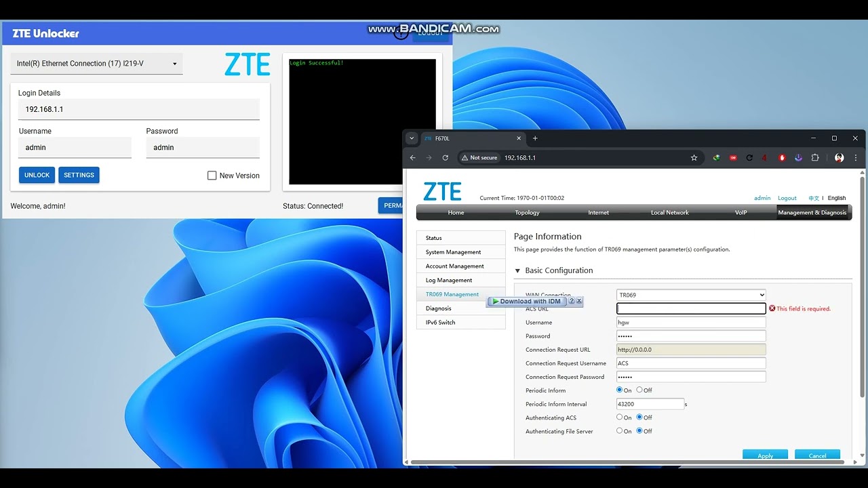
Task: Click the circular-arrow extension icon
Action: click(x=749, y=158)
